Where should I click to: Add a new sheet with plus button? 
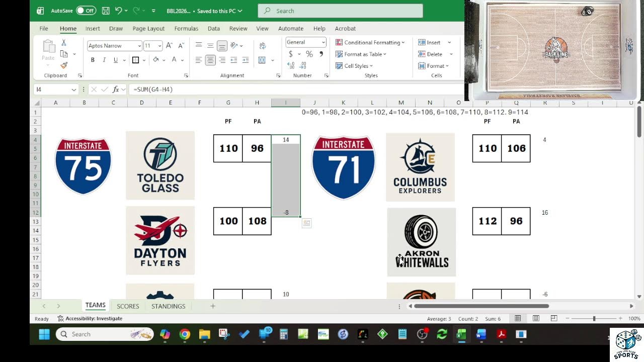pos(213,306)
